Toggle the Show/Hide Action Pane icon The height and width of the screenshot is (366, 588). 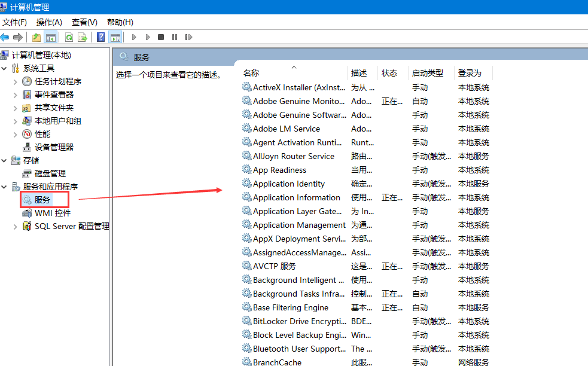click(114, 37)
